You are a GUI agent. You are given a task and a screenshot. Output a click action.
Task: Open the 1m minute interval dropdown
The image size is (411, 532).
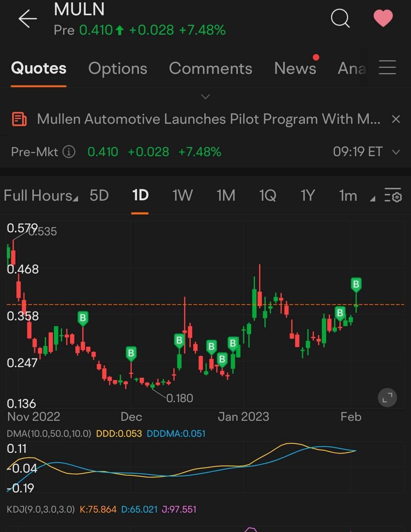357,196
